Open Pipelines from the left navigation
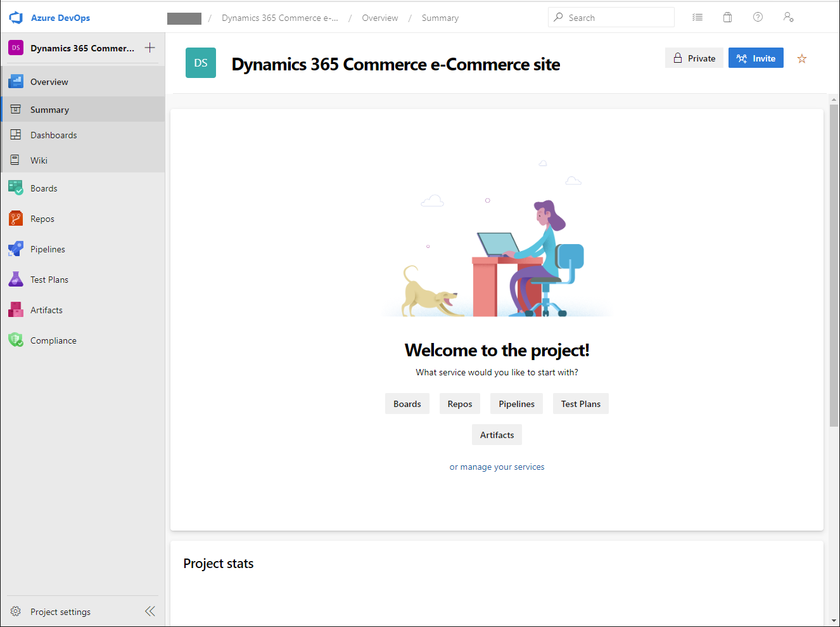Viewport: 840px width, 627px height. coord(48,249)
